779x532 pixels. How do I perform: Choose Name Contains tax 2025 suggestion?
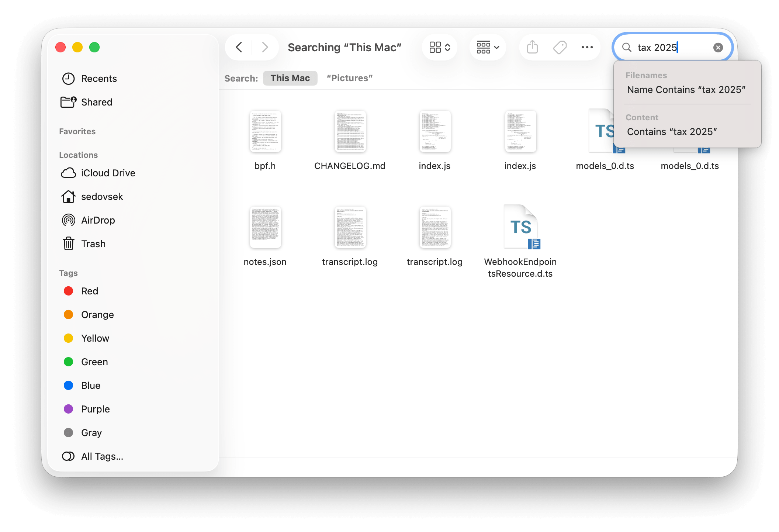tap(686, 89)
